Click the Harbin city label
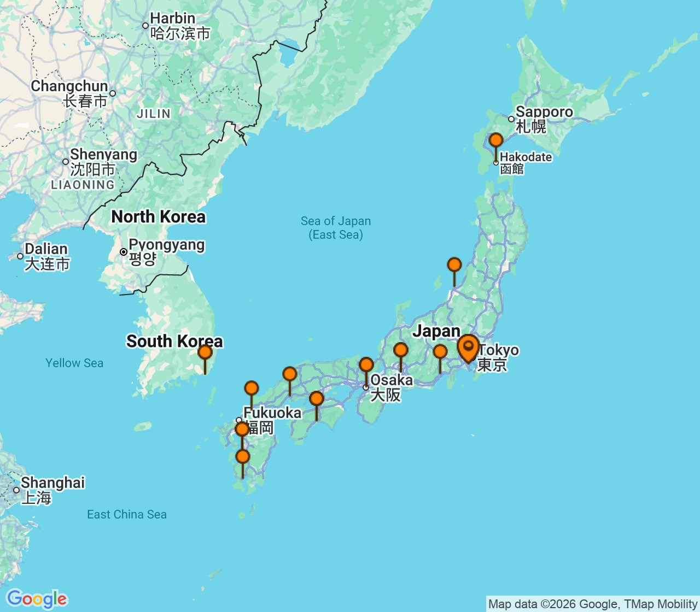 tap(180, 26)
